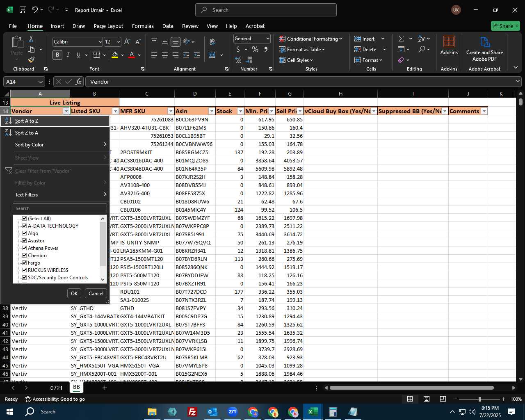
Task: Uncheck A-DATA TECHNOLOGY in filter list
Action: click(24, 226)
